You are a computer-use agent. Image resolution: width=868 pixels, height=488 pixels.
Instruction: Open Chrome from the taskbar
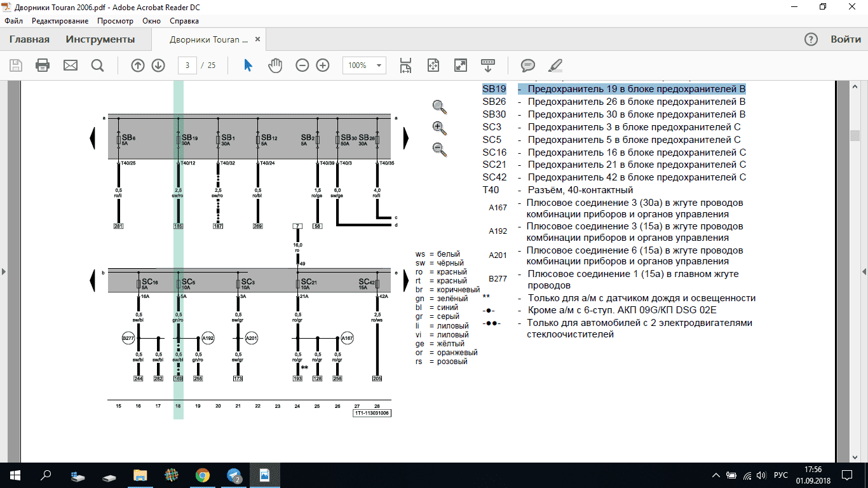[203, 475]
